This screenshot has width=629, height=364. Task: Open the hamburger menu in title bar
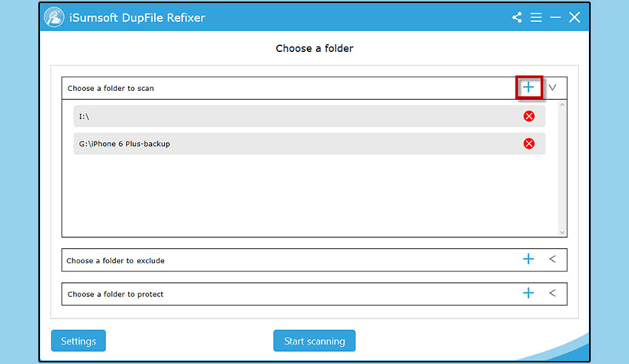[536, 17]
